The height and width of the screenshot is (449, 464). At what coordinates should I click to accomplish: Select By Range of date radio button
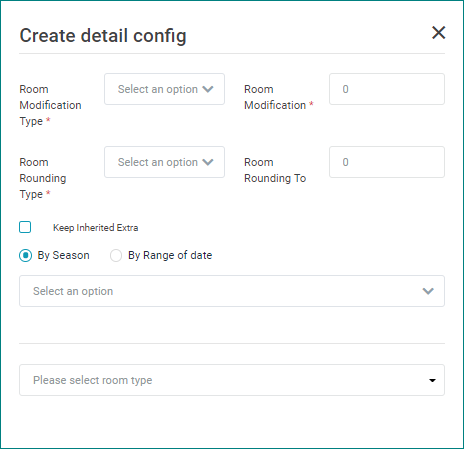coord(116,256)
